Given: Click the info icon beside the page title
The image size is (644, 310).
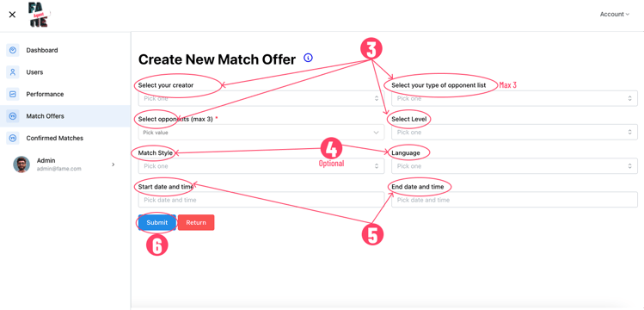Looking at the screenshot, I should (308, 58).
